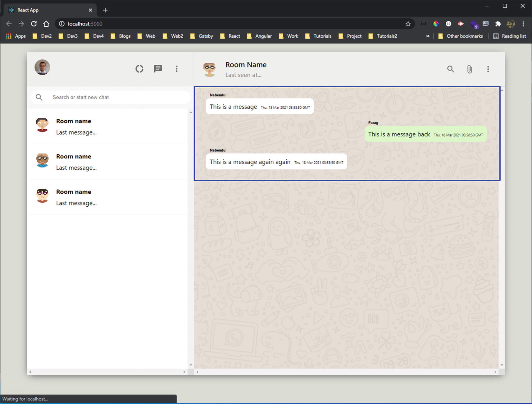Open new chat via message icon

coord(158,69)
